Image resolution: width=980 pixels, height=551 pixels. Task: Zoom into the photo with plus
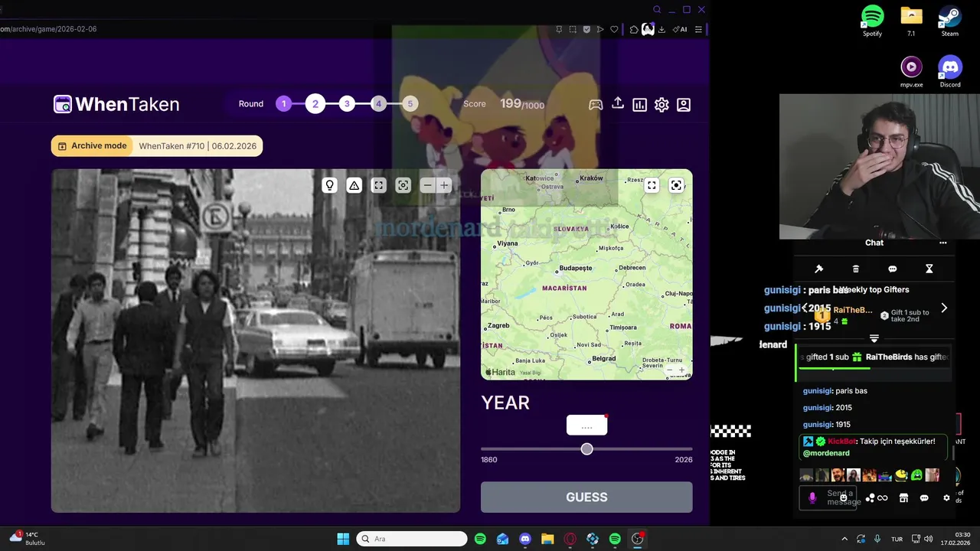point(444,185)
